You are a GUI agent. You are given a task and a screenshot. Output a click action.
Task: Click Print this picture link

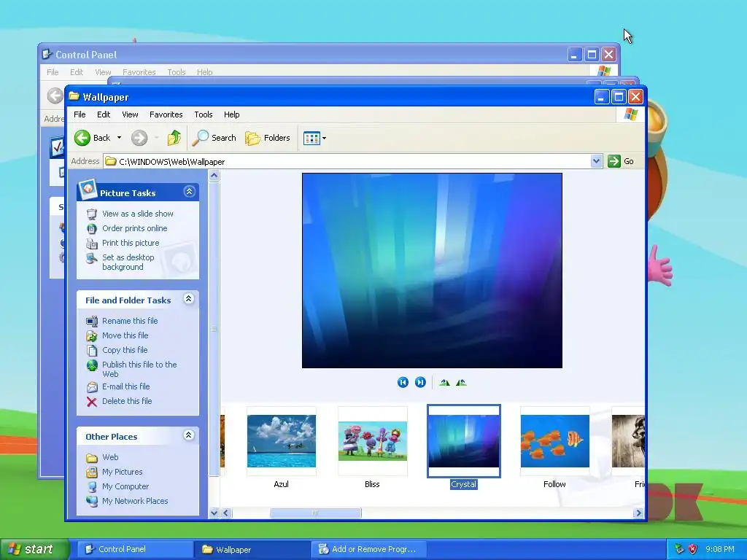click(x=131, y=244)
